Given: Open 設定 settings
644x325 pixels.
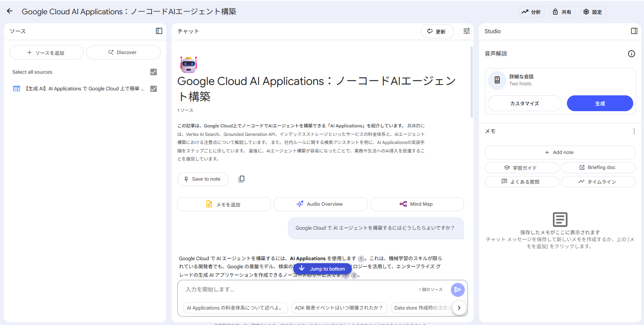Looking at the screenshot, I should (x=593, y=12).
